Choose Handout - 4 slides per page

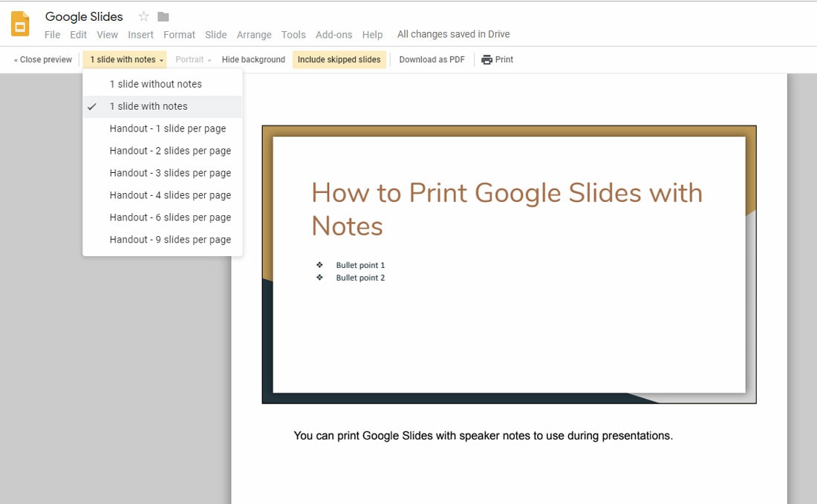(x=163, y=195)
